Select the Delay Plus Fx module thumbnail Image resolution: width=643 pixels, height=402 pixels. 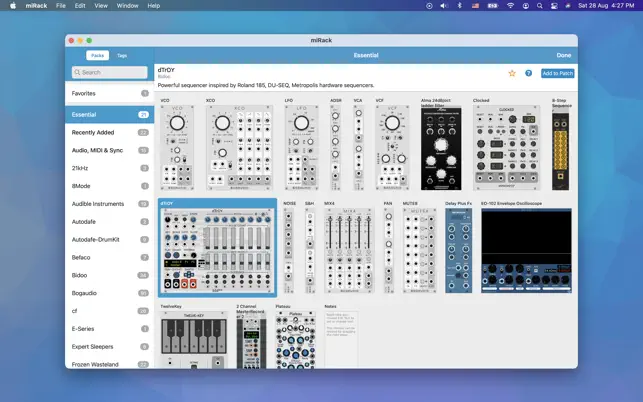(x=458, y=250)
